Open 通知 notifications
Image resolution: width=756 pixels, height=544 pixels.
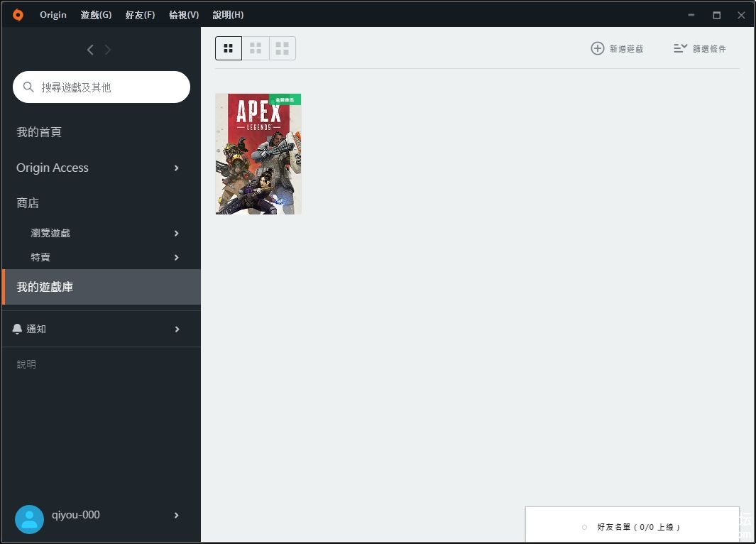click(36, 329)
